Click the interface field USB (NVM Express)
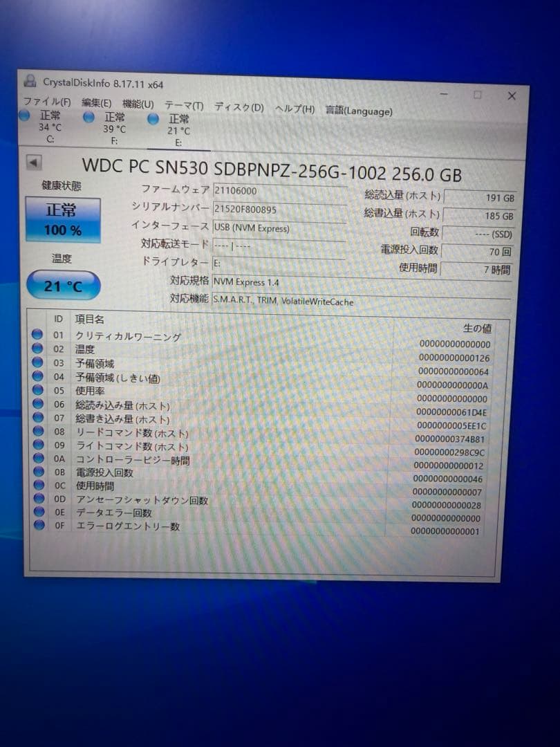The height and width of the screenshot is (747, 560). coord(279,228)
